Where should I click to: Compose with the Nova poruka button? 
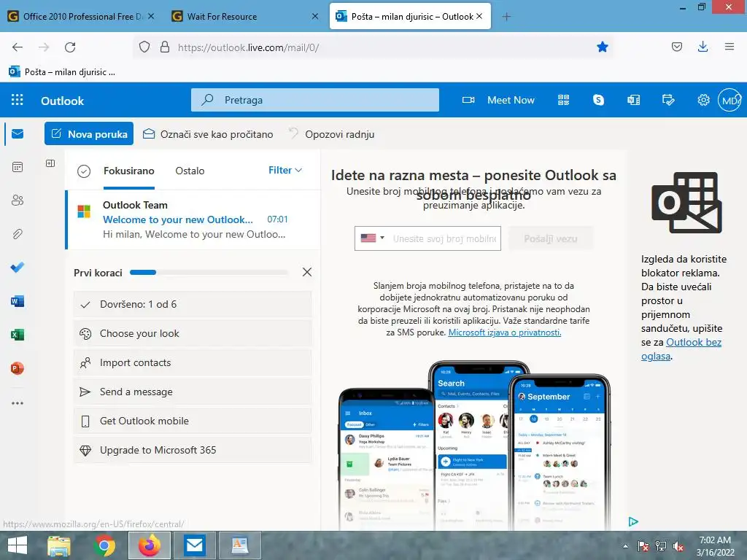tap(89, 134)
